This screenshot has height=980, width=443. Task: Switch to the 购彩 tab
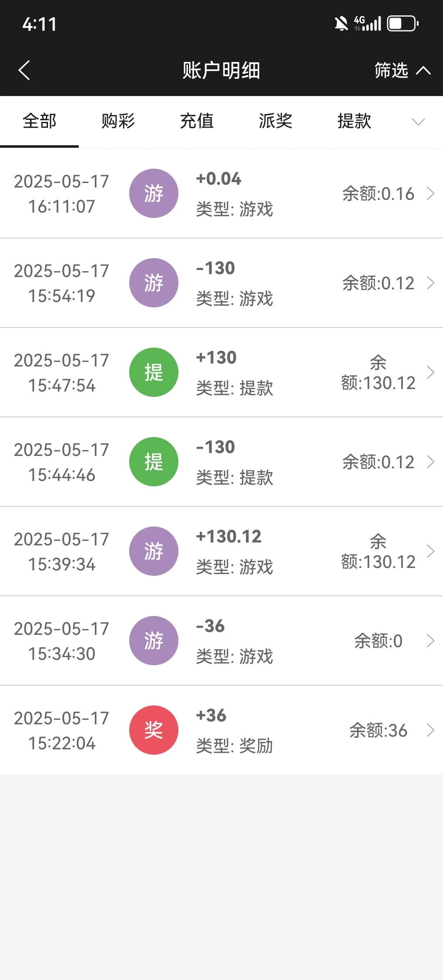pyautogui.click(x=118, y=121)
